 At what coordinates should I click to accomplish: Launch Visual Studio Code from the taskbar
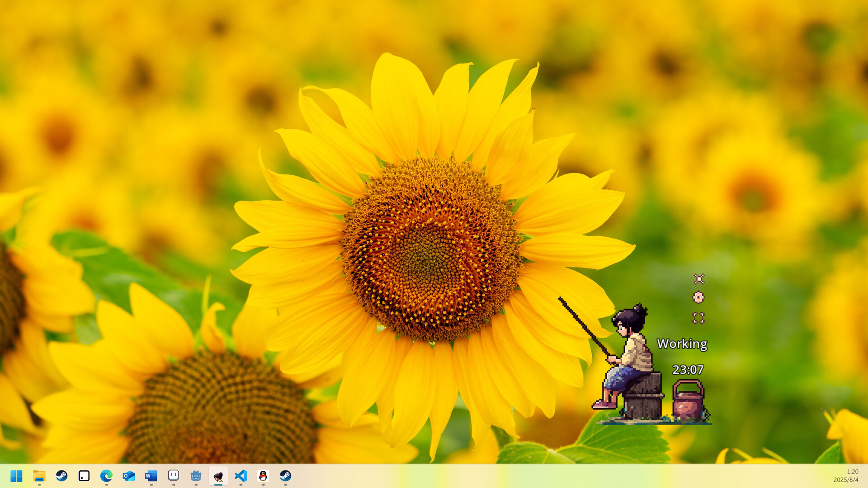click(240, 476)
